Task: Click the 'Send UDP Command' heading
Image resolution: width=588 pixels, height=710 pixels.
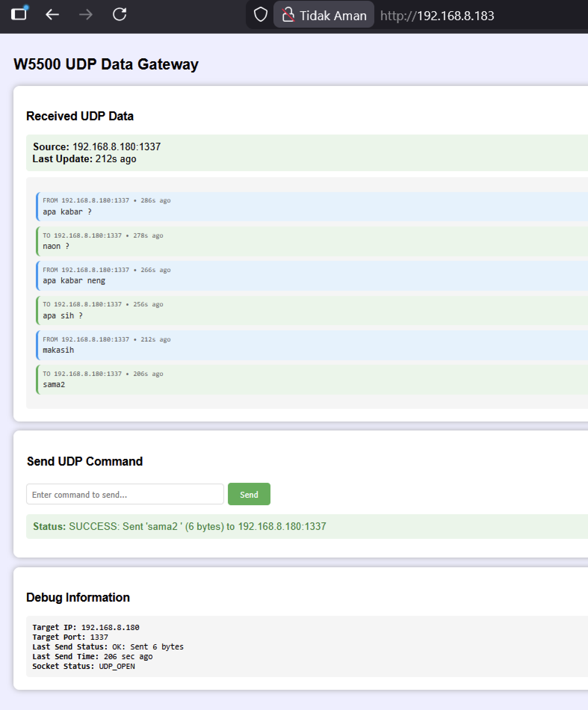Action: (x=85, y=461)
